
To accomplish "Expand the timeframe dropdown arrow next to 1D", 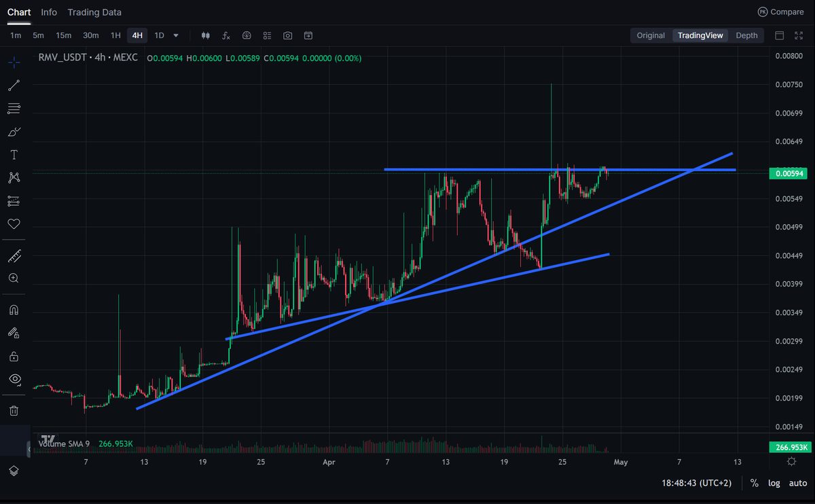I will [x=175, y=35].
